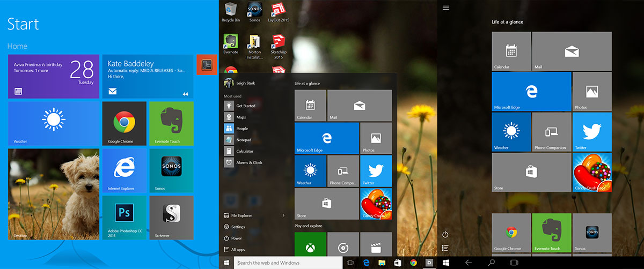Open the Internet Explorer tile
The height and width of the screenshot is (269, 644).
124,170
